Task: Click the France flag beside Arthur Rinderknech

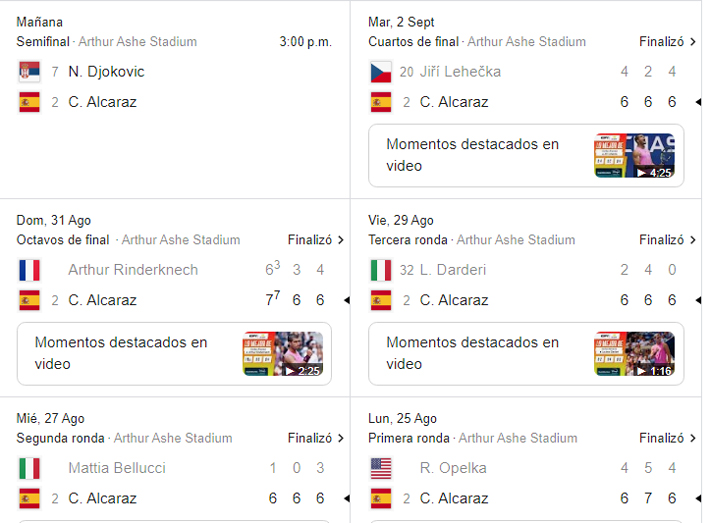Action: coord(29,270)
